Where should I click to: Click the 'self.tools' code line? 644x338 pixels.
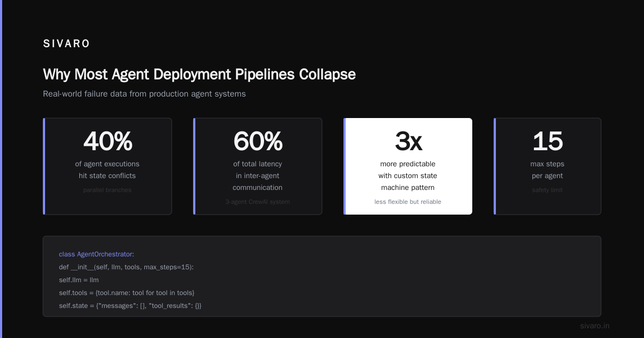point(127,293)
